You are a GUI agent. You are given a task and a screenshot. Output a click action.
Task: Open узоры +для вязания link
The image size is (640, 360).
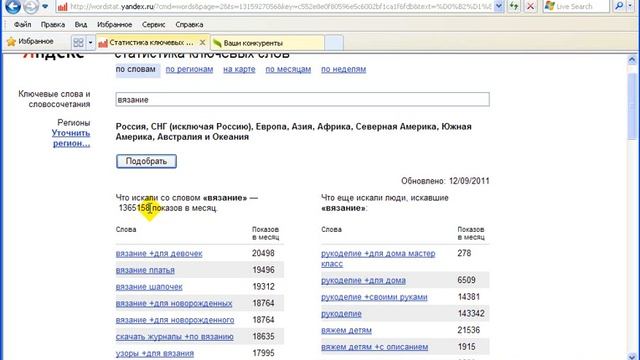click(155, 353)
